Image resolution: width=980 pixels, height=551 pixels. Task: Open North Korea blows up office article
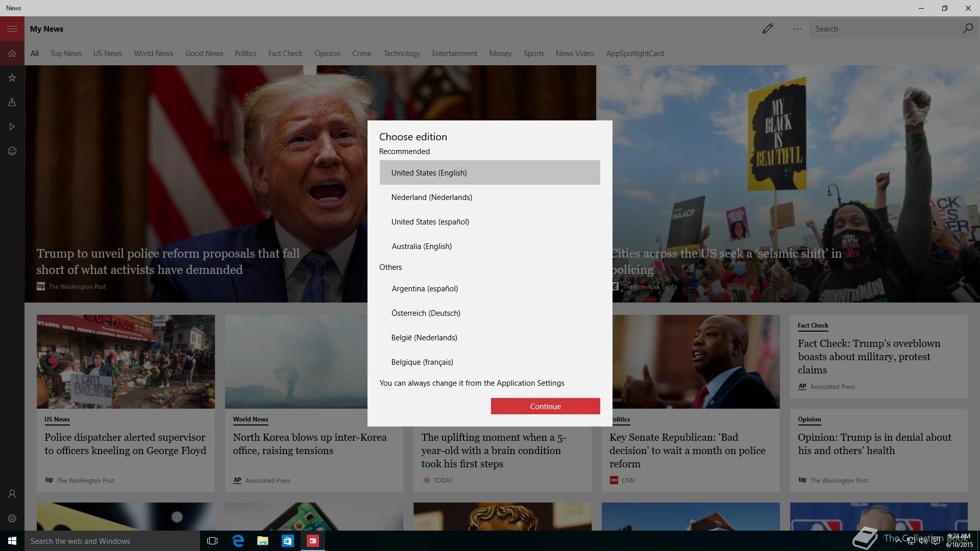tap(310, 444)
